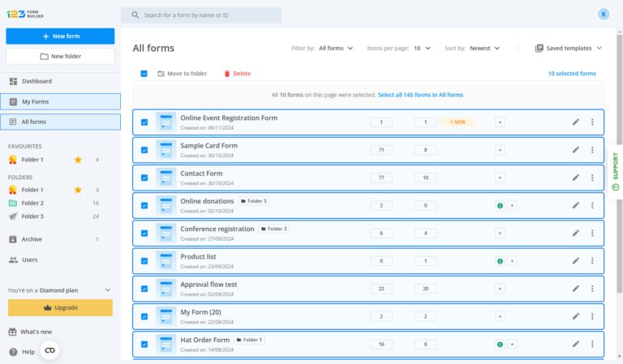Deselect the My Form (20) checkbox
Screen dimensions: 623x364
click(144, 317)
